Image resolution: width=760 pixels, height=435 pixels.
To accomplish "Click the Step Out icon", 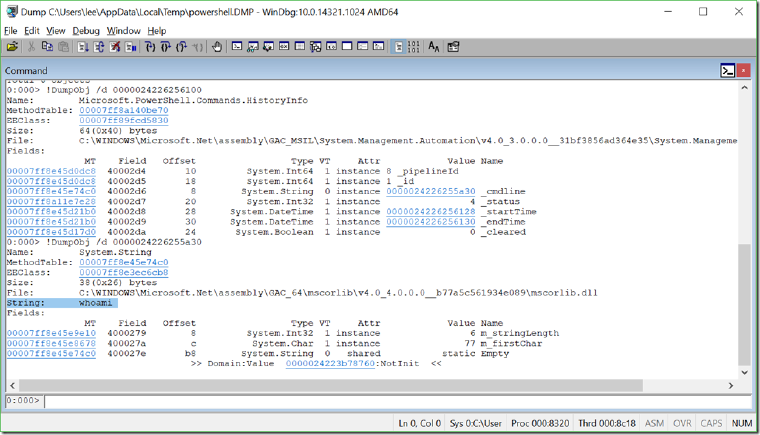I will pos(182,47).
